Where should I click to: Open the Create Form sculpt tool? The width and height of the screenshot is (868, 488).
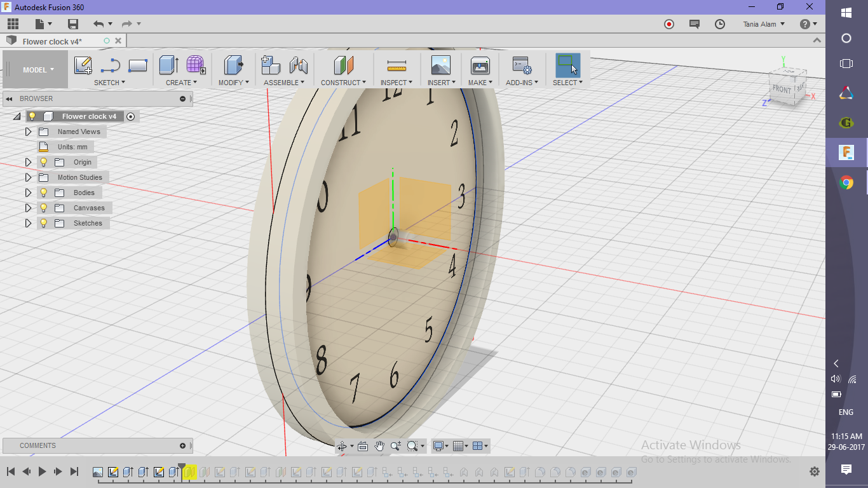tap(196, 65)
